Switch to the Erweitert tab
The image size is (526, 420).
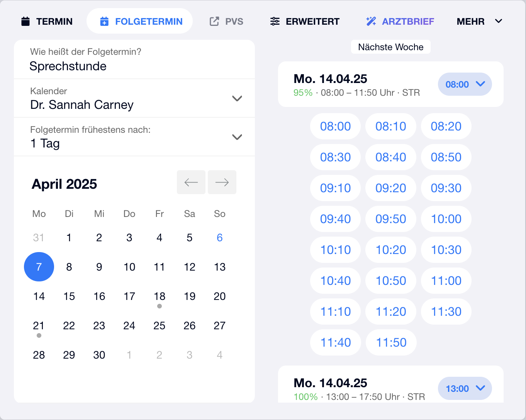(x=313, y=22)
